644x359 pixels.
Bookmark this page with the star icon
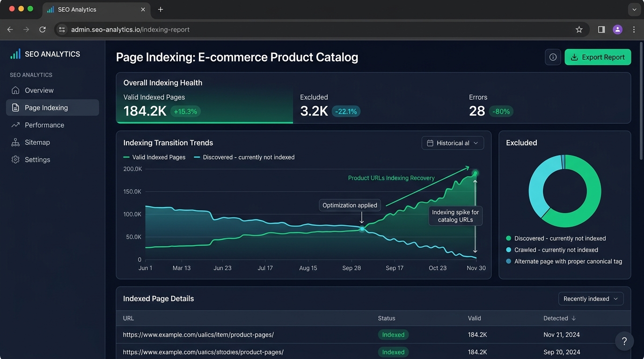579,29
